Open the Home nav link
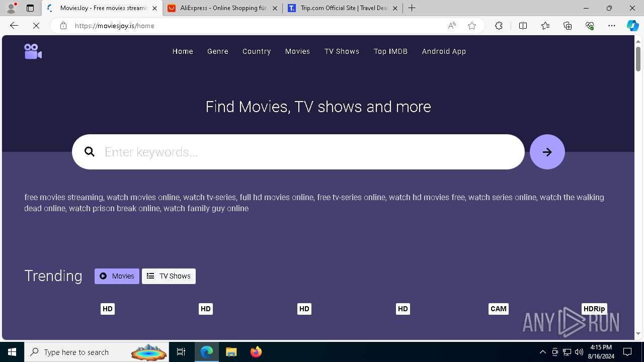 (183, 51)
